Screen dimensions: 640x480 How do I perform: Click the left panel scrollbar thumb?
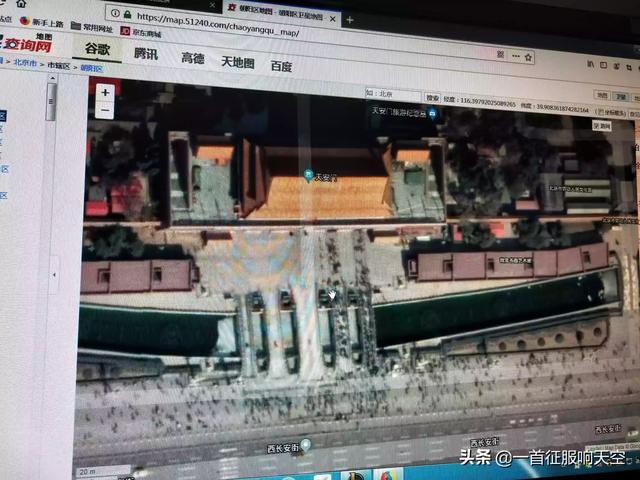51,102
